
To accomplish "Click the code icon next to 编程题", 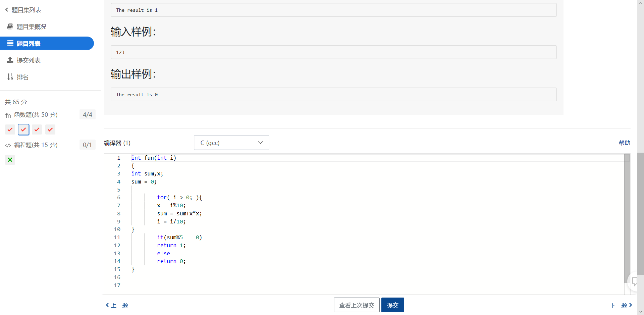I will (x=8, y=145).
